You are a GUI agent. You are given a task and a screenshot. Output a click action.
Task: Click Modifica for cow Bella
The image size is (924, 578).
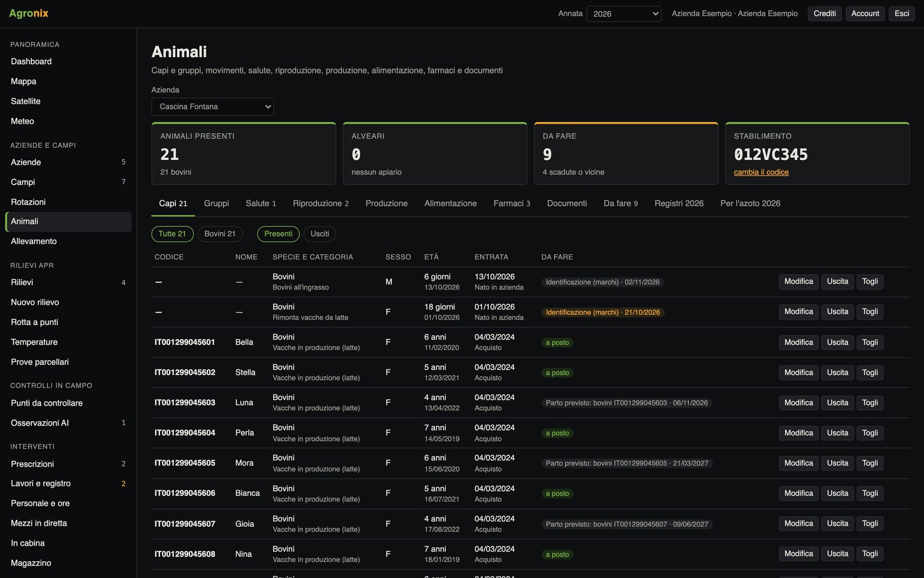coord(798,342)
